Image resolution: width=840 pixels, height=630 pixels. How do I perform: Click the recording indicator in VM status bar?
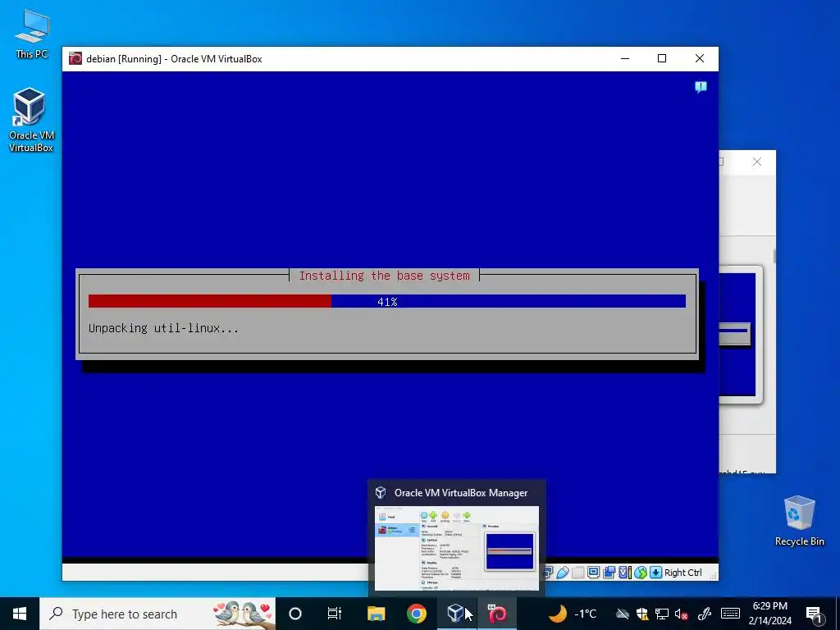pyautogui.click(x=609, y=573)
